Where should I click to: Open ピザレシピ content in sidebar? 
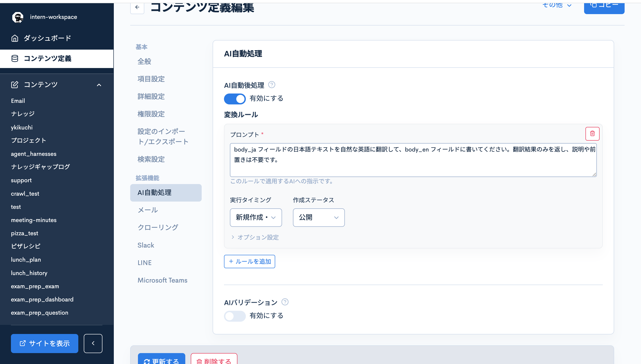coord(25,247)
